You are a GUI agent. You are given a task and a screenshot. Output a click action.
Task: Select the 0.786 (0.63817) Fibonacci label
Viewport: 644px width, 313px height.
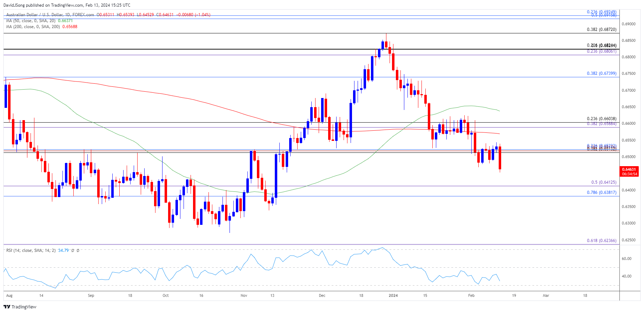tap(602, 193)
